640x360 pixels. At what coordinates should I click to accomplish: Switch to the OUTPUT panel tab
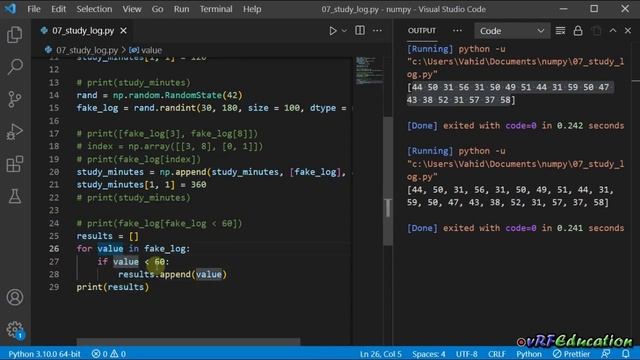(x=422, y=31)
